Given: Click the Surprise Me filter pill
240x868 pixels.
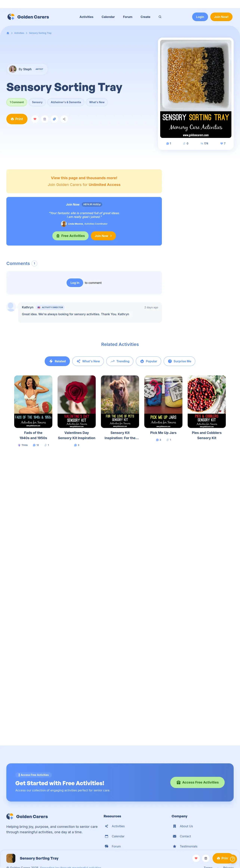Looking at the screenshot, I should [x=179, y=361].
